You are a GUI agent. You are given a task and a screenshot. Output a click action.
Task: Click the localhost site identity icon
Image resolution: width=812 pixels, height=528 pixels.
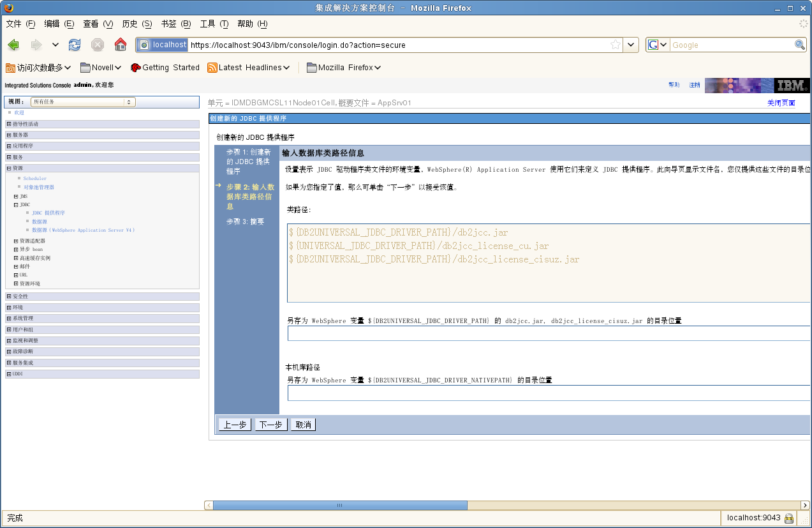[144, 45]
